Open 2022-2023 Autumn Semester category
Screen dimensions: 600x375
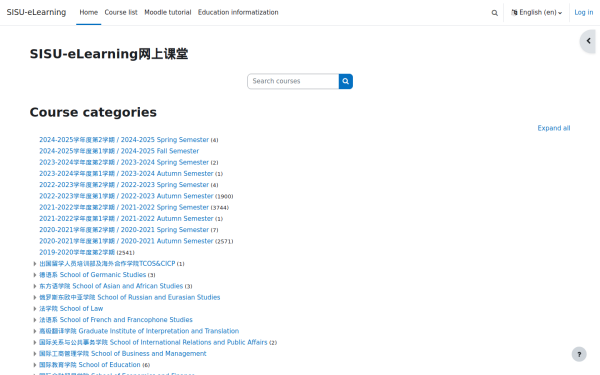point(126,196)
